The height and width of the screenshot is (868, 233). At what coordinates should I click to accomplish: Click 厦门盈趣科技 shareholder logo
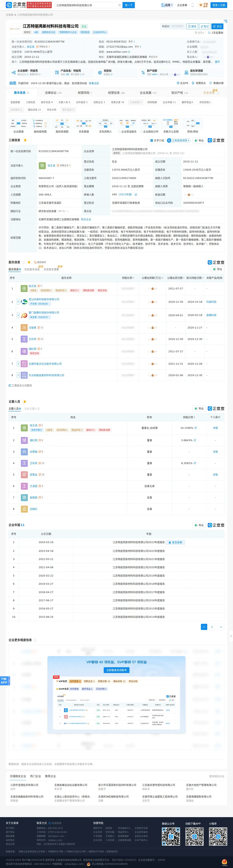tap(24, 315)
